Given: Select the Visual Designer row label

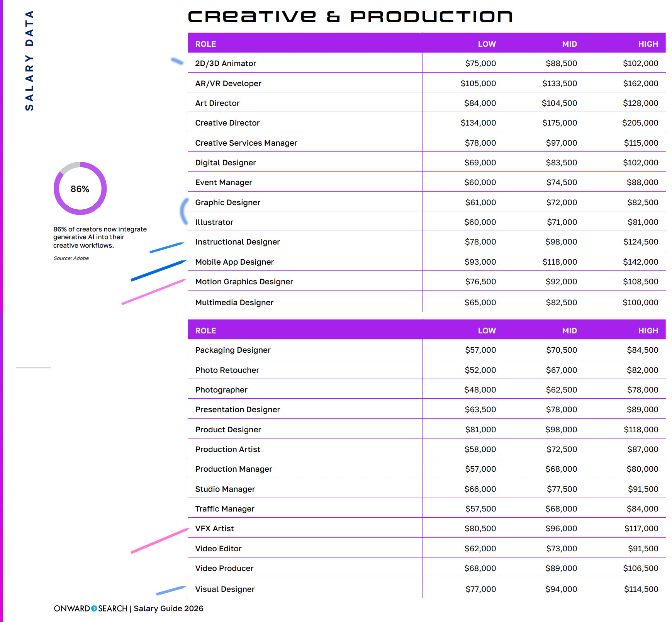Looking at the screenshot, I should [225, 589].
